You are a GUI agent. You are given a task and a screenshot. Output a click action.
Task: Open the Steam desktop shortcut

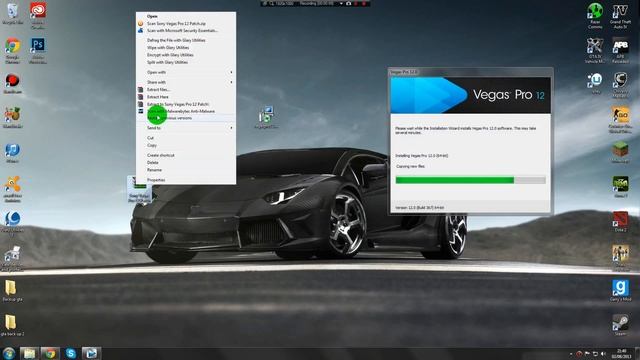point(620,325)
